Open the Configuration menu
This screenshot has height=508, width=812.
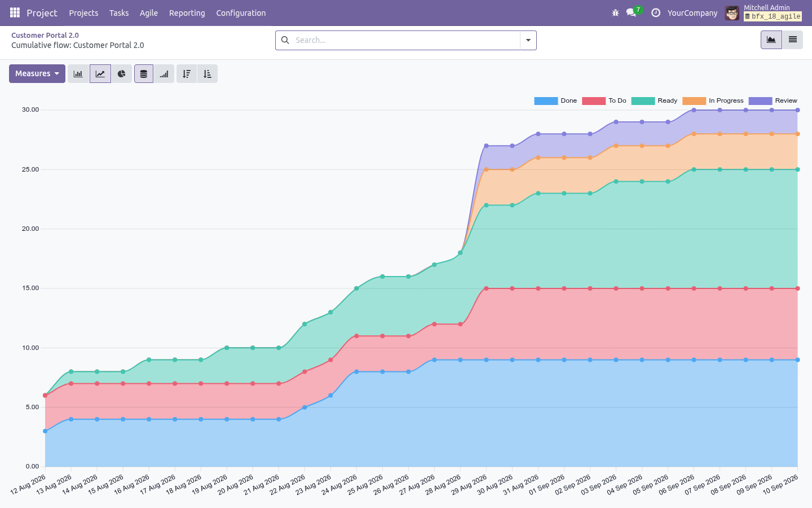click(x=241, y=13)
